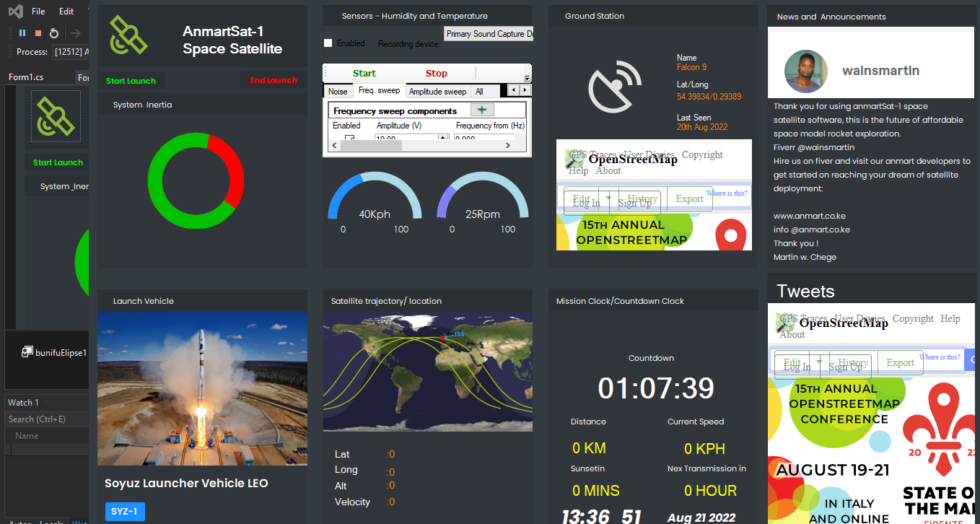The height and width of the screenshot is (524, 980).
Task: Click 'Where is this?' link in Ground Station map
Action: click(x=727, y=193)
